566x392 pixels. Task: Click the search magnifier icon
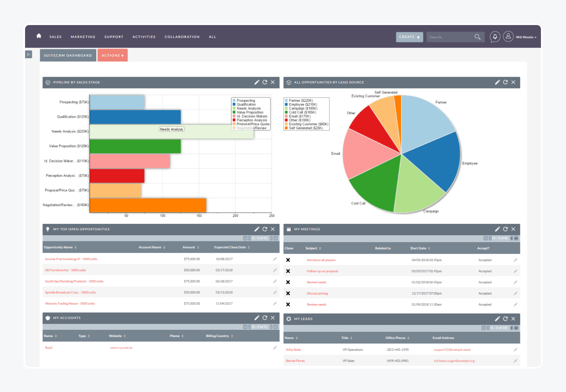[477, 37]
